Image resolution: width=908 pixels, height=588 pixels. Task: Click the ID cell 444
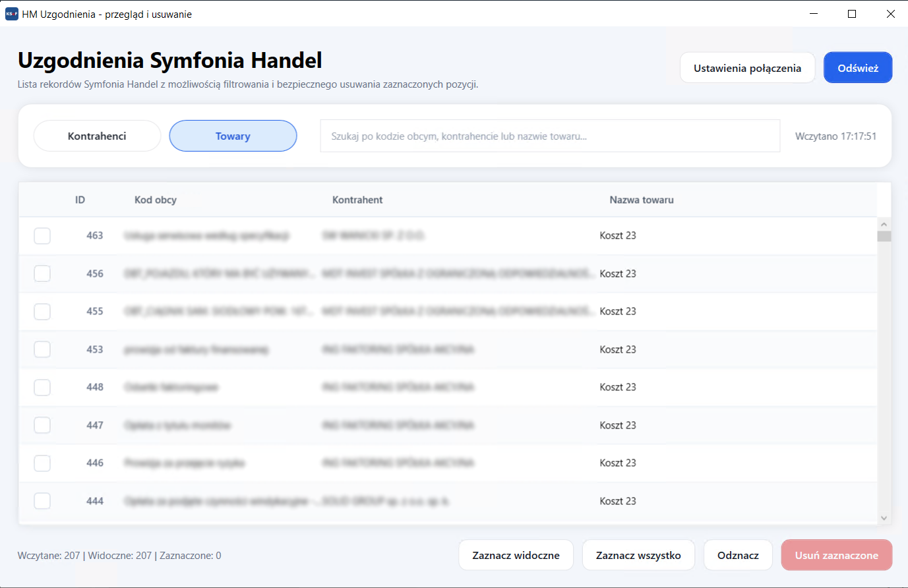coord(95,501)
